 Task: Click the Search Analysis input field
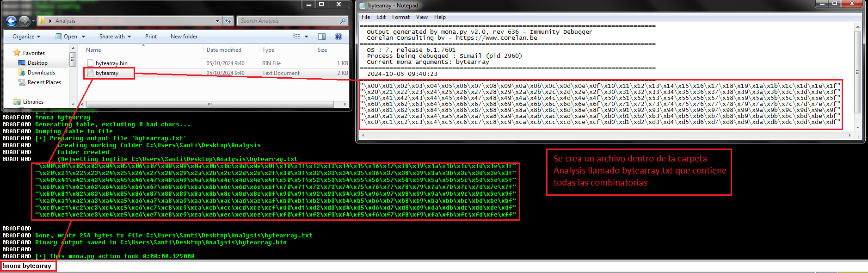tap(287, 21)
